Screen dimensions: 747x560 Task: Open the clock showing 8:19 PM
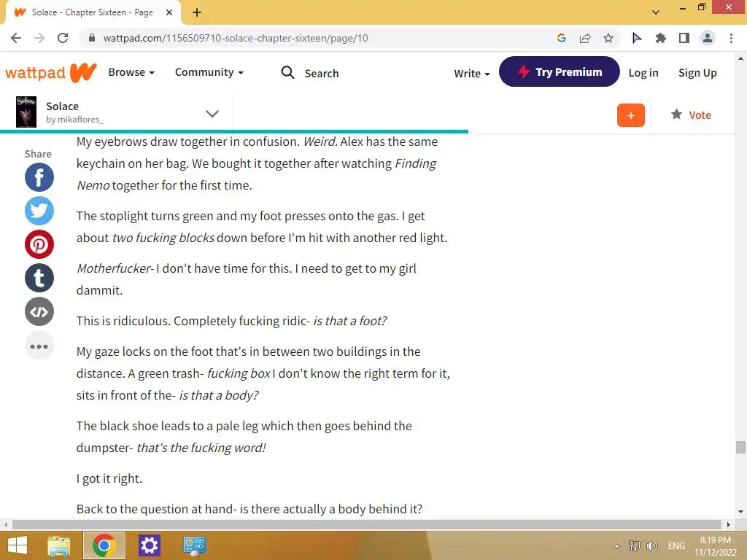coord(716,545)
